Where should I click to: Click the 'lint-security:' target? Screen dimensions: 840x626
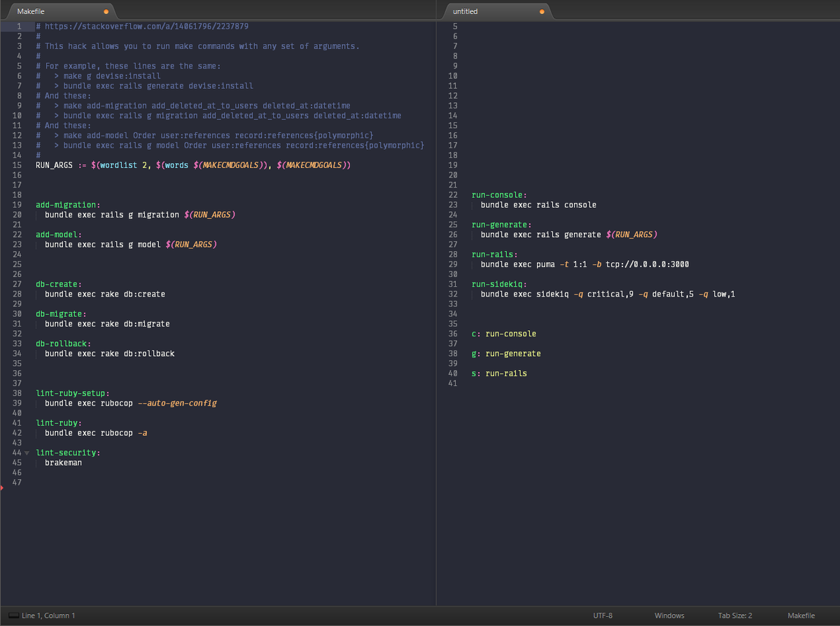point(68,453)
